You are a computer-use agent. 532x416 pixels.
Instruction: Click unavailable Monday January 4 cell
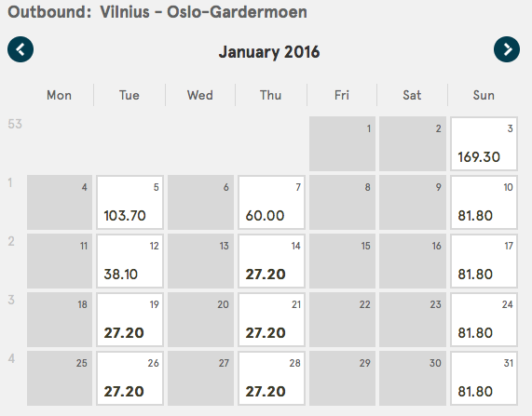coord(60,202)
